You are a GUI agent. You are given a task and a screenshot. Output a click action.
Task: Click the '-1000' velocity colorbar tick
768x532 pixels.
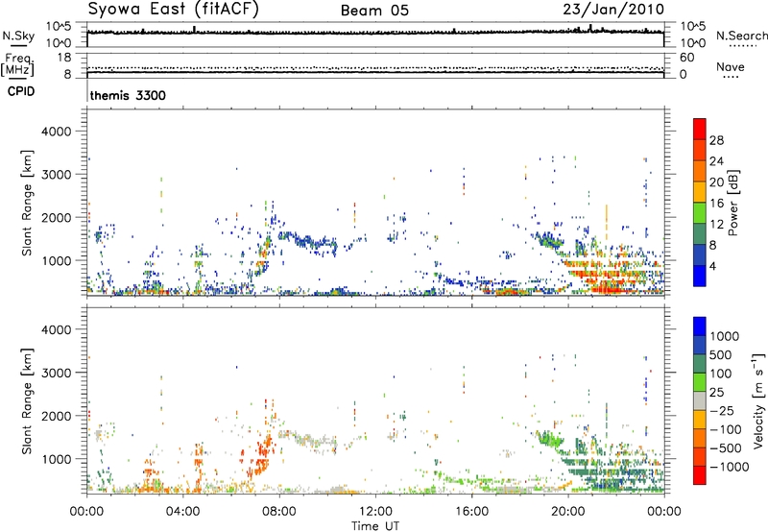coord(729,467)
